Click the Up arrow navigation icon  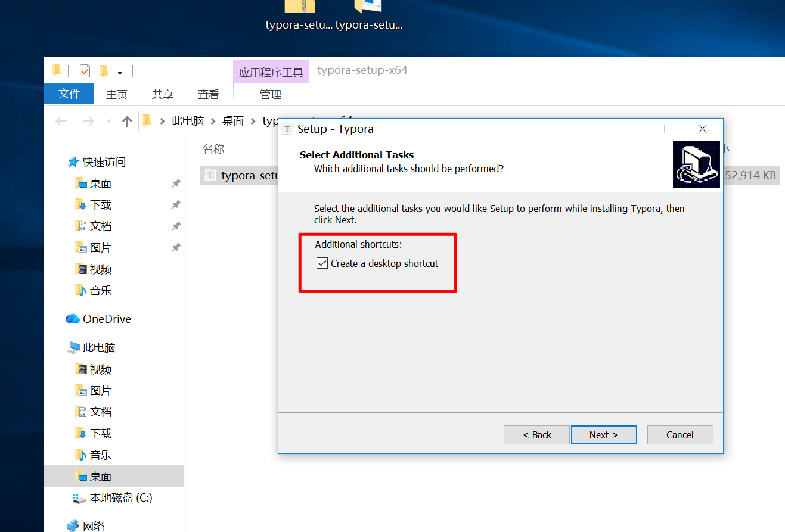(127, 121)
